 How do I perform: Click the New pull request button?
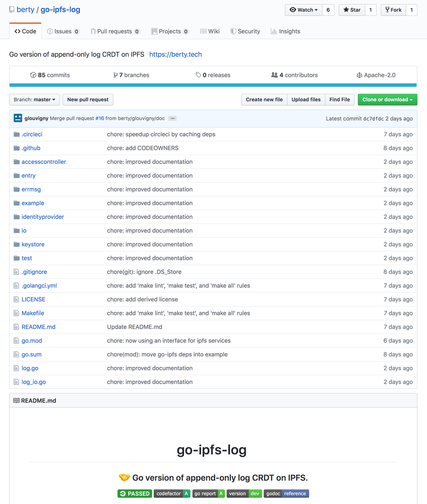(x=88, y=100)
